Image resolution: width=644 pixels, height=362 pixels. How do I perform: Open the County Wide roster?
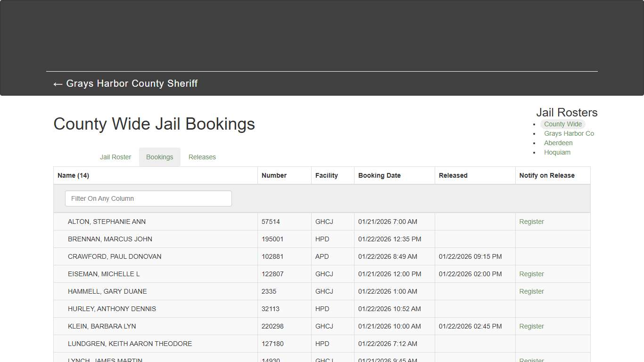pos(562,124)
